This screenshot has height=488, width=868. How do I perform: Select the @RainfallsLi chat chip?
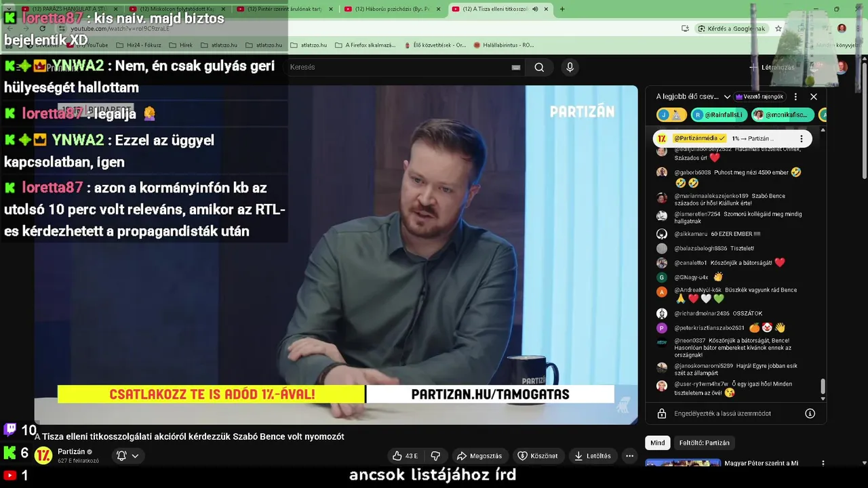coord(719,115)
